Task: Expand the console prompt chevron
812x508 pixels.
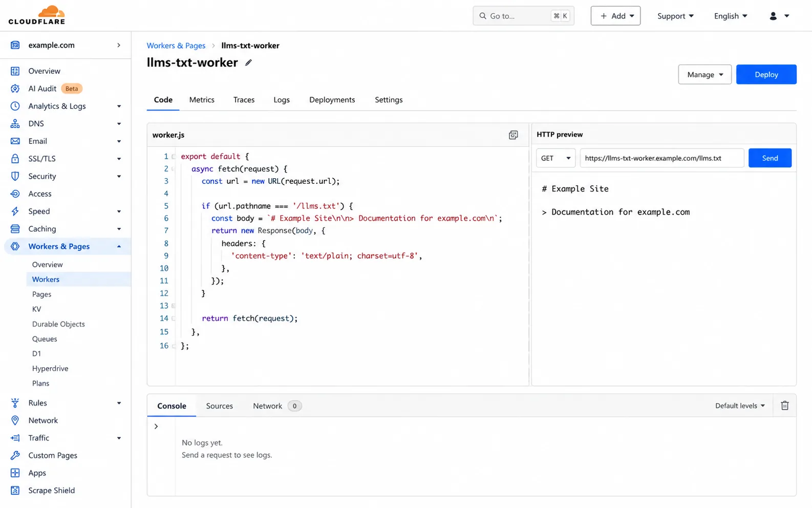Action: [156, 426]
